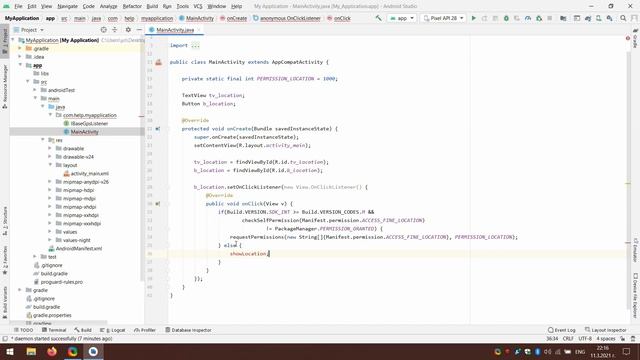Click the editor vertical scrollbar marker stripe
The image size is (640, 360).
(x=628, y=184)
